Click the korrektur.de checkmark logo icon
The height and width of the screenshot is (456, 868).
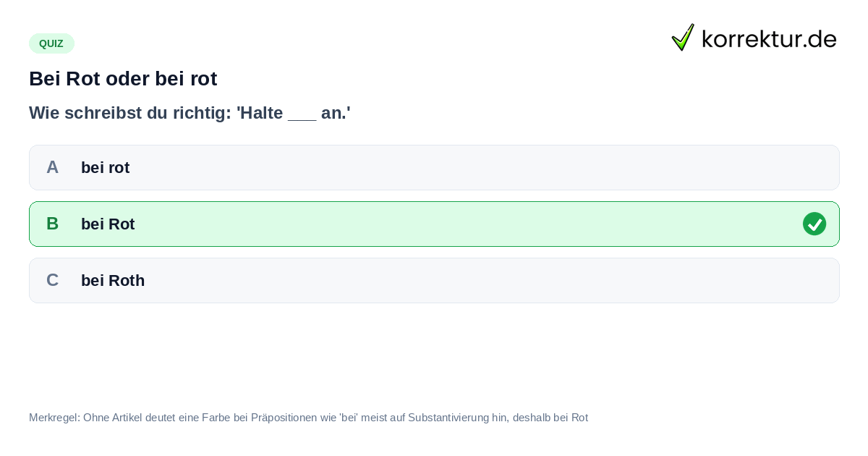click(x=683, y=37)
